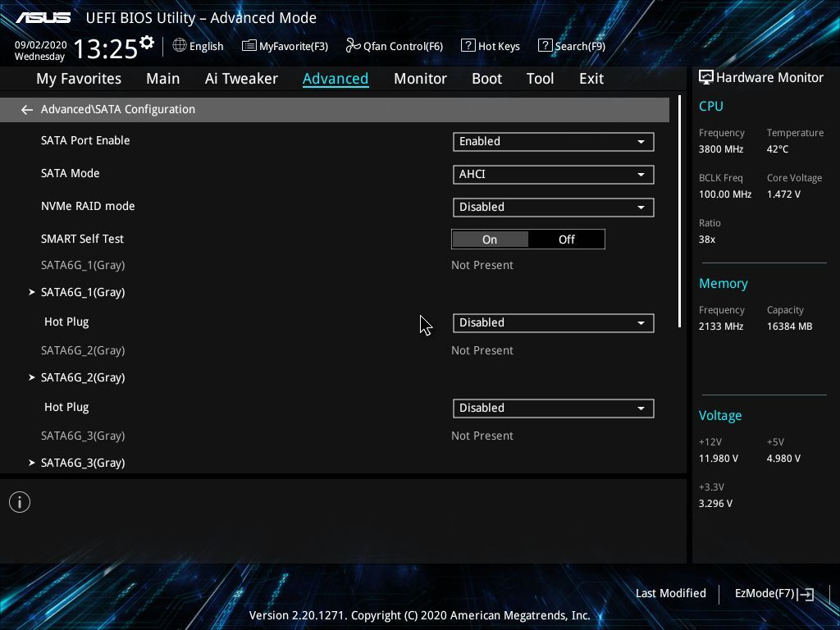The height and width of the screenshot is (630, 840).
Task: Click the 09/02/2020 date
Action: click(41, 45)
